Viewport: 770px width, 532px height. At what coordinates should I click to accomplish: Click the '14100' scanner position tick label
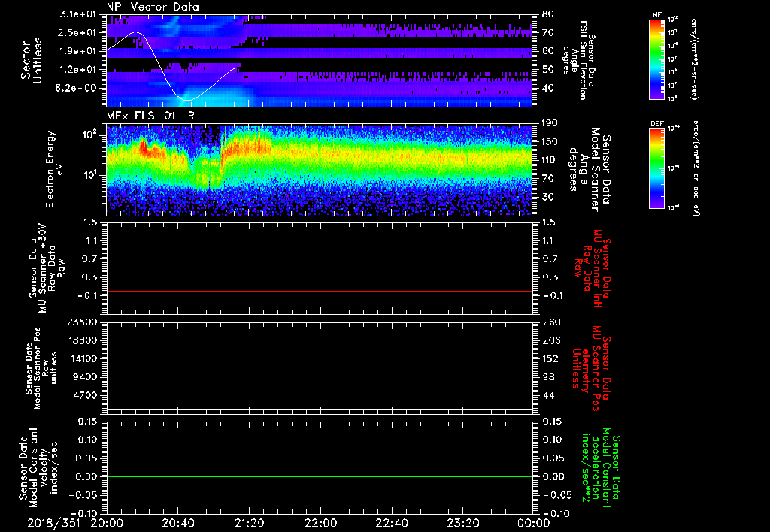pyautogui.click(x=84, y=358)
